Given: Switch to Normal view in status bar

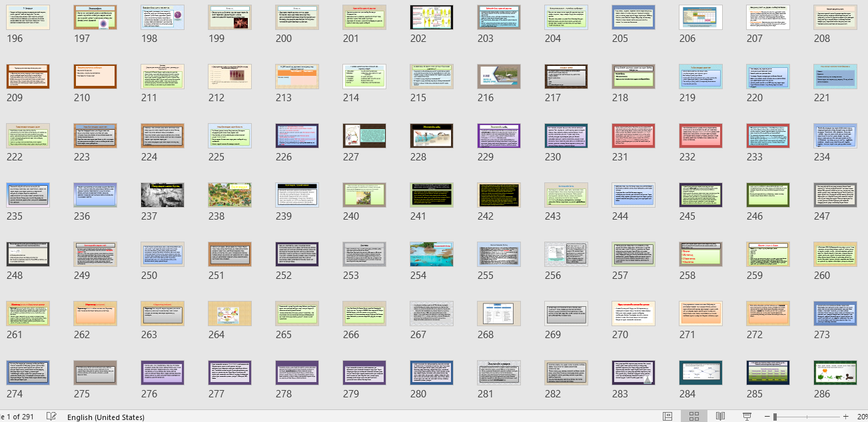Looking at the screenshot, I should point(667,417).
